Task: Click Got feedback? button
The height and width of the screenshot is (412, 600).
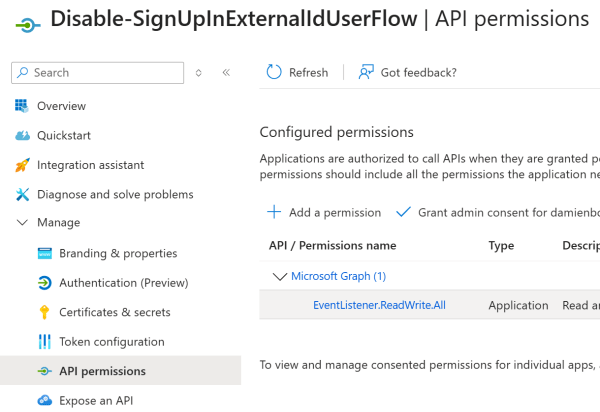Action: tap(408, 72)
